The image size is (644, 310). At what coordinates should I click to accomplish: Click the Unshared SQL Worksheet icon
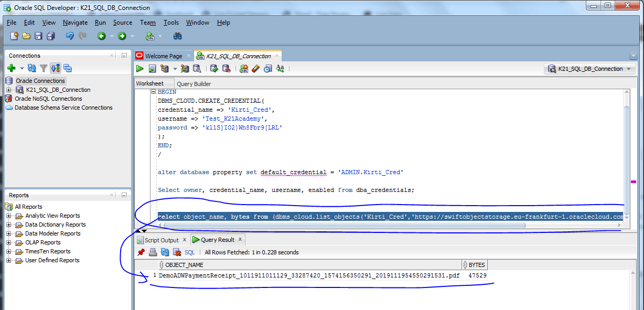pos(244,69)
